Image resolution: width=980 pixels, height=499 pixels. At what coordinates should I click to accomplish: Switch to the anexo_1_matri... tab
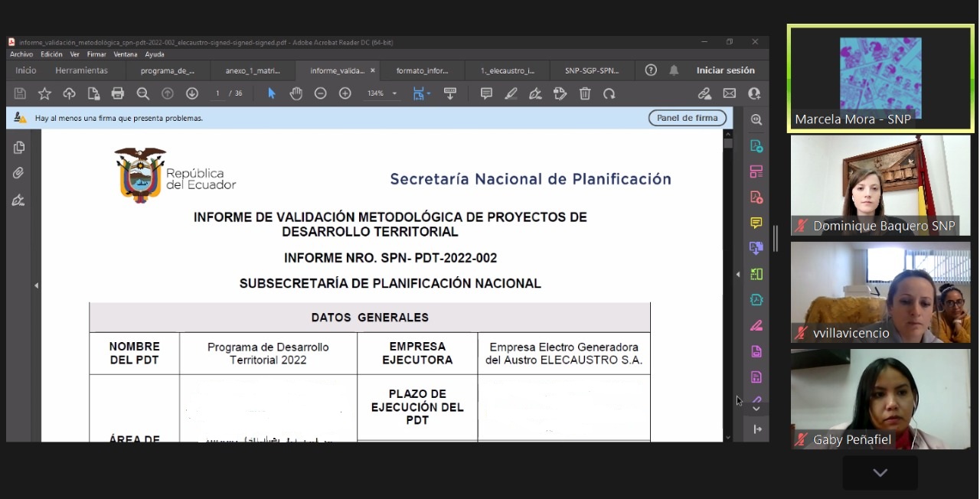tap(253, 70)
